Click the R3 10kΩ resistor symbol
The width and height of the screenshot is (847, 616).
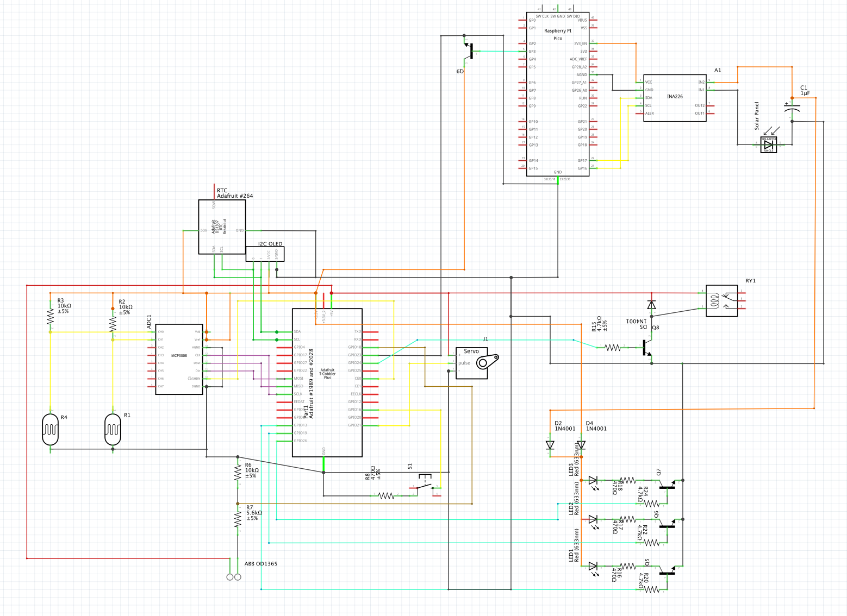pos(50,317)
